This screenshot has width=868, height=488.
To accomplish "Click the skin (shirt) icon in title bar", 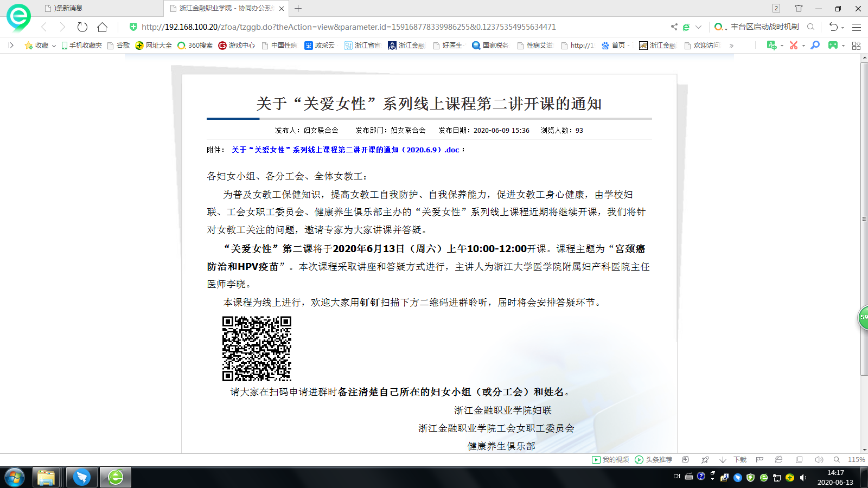I will (x=799, y=8).
